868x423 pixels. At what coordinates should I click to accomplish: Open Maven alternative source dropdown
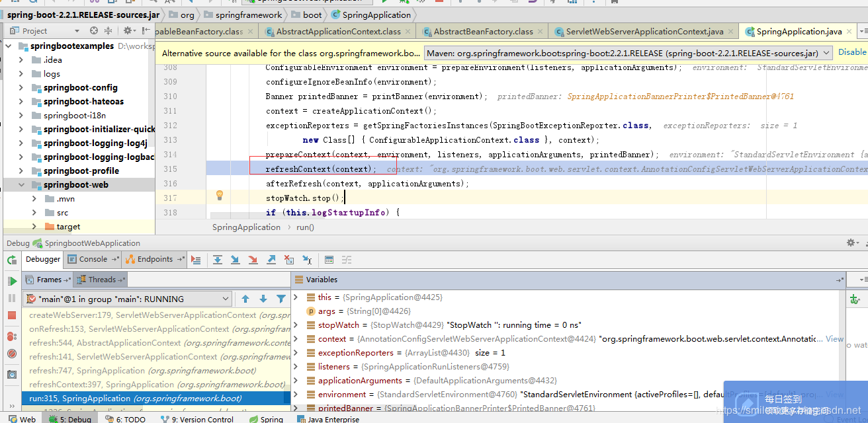click(x=628, y=53)
